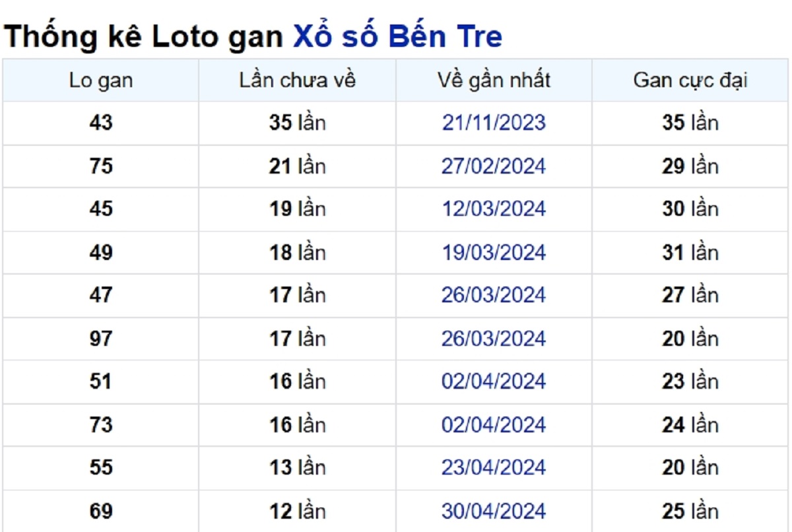This screenshot has width=792, height=532.
Task: Open the date 26/03/2024 in row 97
Action: pos(494,339)
